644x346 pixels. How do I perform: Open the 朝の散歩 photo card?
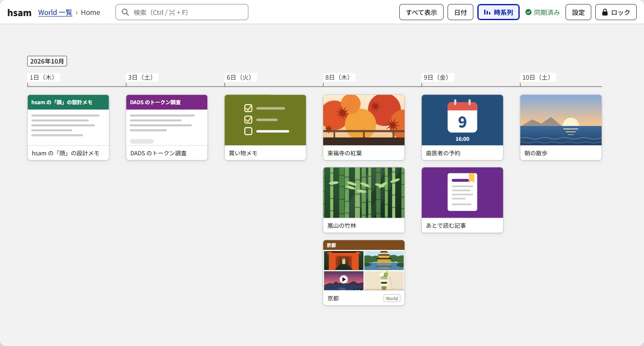561,128
